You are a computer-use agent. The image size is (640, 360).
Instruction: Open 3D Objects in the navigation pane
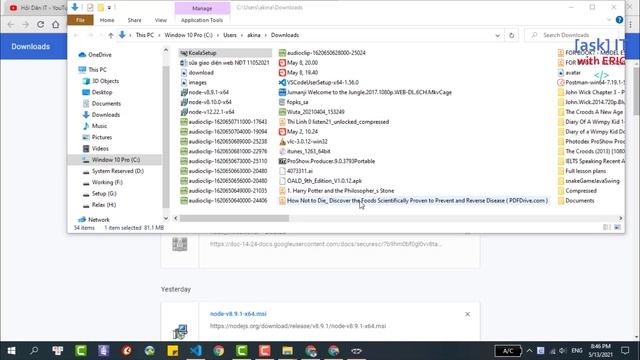pos(105,81)
